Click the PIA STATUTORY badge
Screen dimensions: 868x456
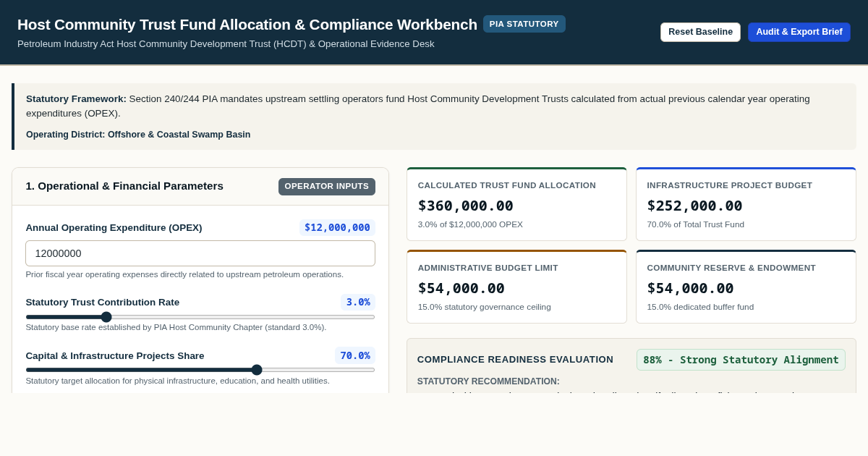[524, 24]
